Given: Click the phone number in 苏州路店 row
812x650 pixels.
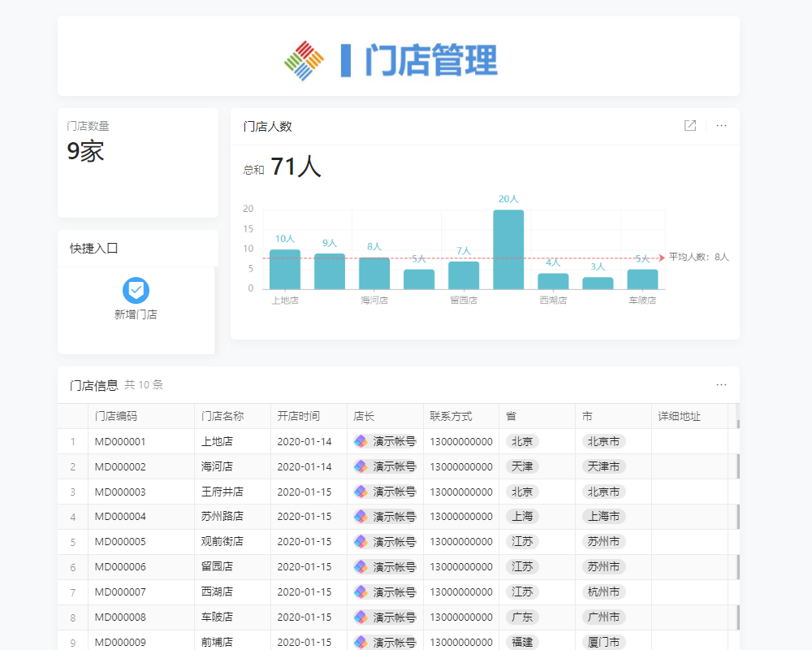Looking at the screenshot, I should click(x=460, y=517).
